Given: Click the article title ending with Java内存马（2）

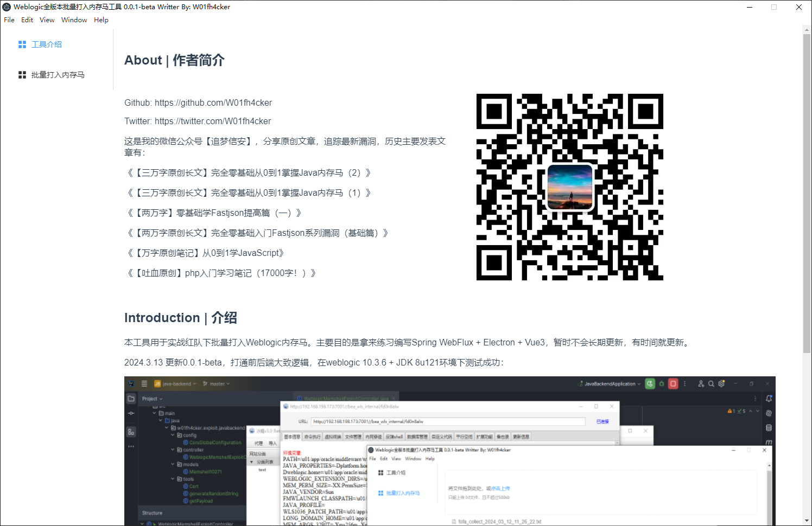Looking at the screenshot, I should point(249,173).
